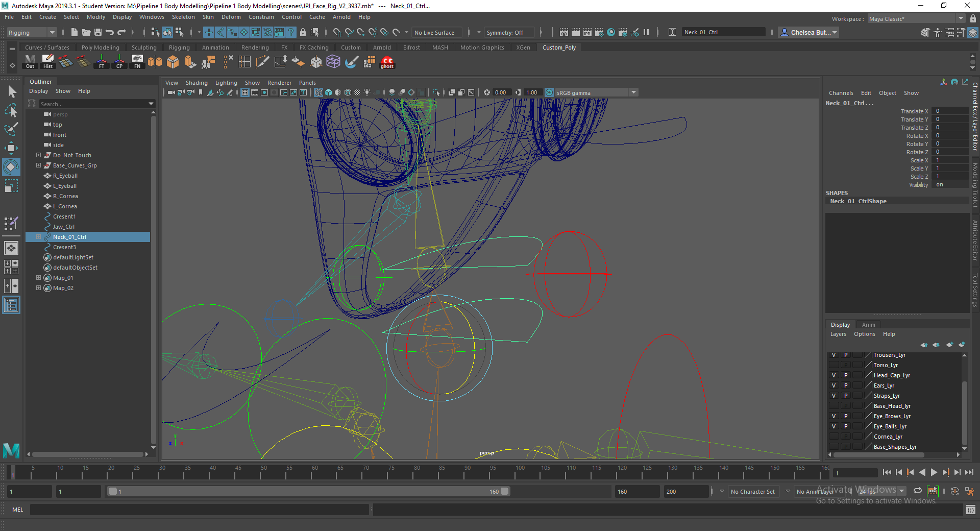Toggle the P playback flag on Head_Cap_Lyr
This screenshot has height=531, width=980.
845,375
